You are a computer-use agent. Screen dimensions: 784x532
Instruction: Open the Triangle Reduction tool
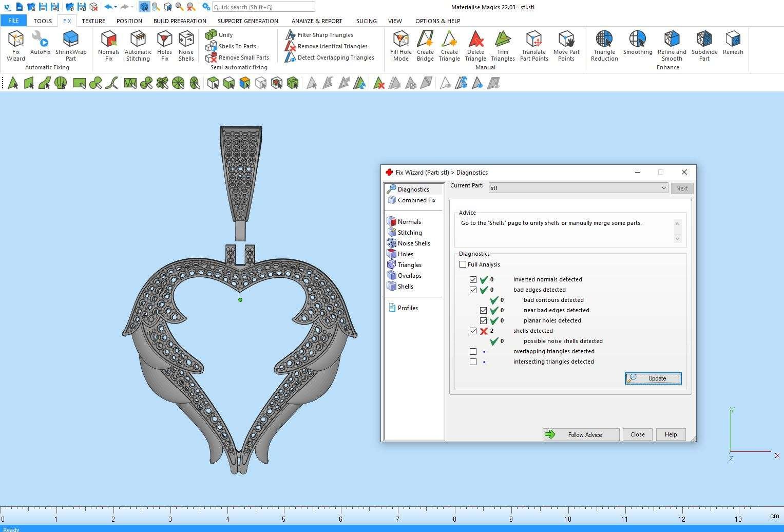604,45
